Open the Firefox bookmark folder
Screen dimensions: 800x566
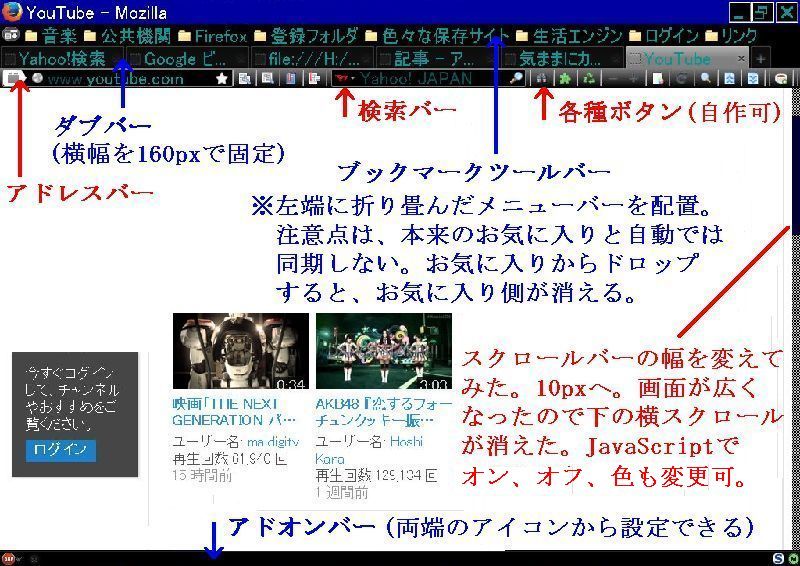pyautogui.click(x=212, y=35)
